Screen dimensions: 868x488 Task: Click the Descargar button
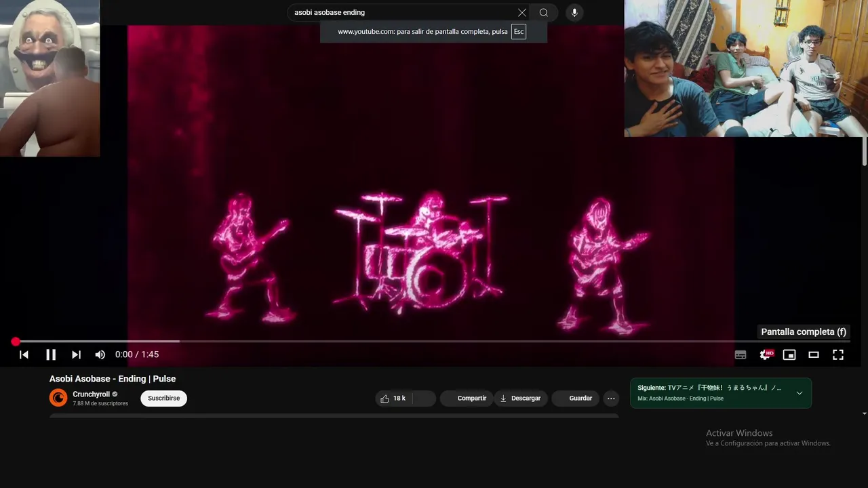(x=520, y=399)
